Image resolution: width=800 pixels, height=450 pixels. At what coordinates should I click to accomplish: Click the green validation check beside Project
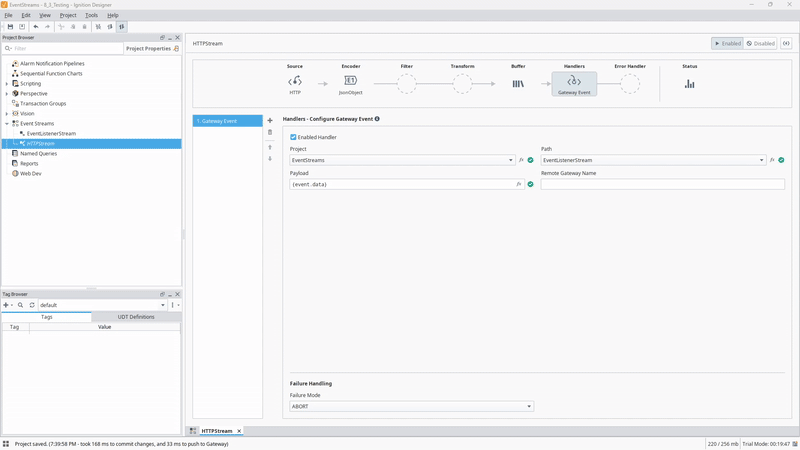pyautogui.click(x=531, y=160)
